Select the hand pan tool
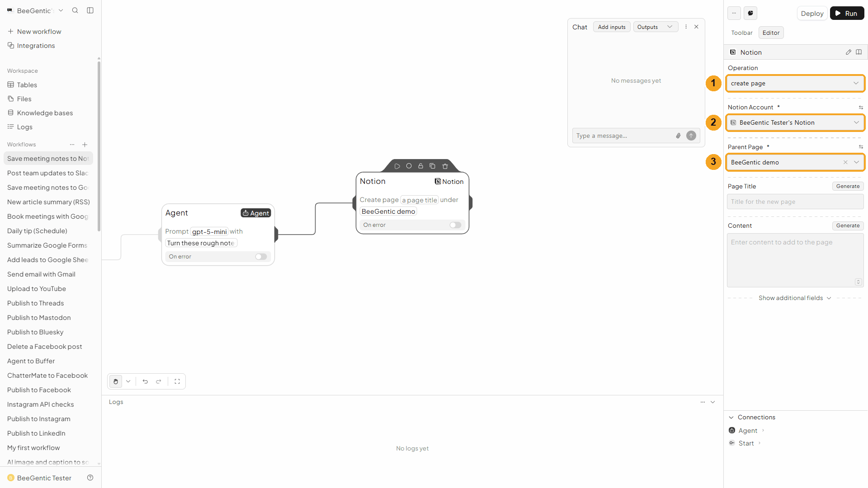 pyautogui.click(x=116, y=381)
